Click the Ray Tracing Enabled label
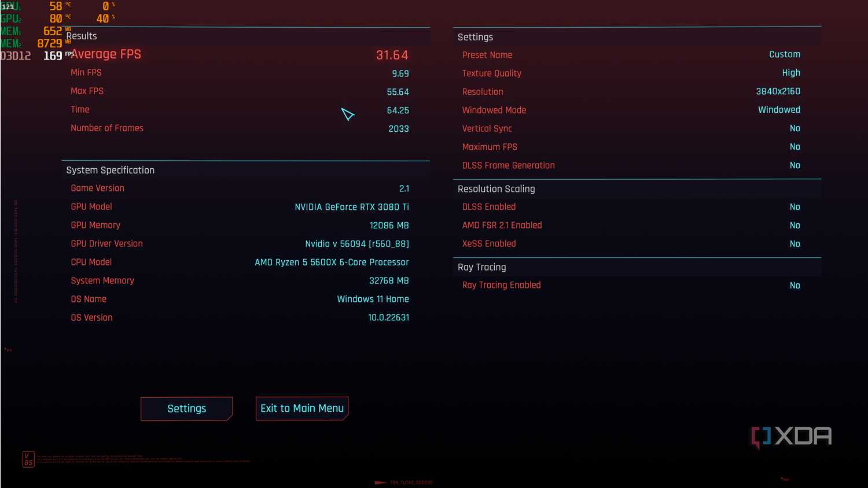 click(501, 285)
